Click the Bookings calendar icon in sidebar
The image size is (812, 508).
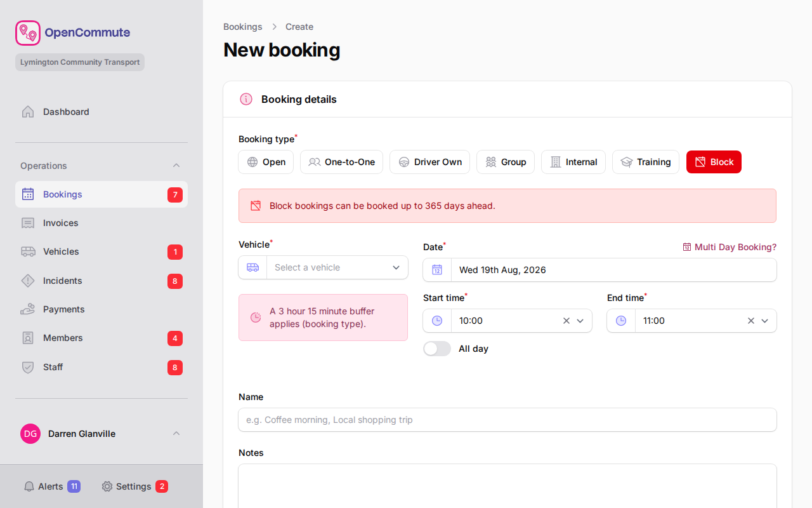pyautogui.click(x=28, y=194)
